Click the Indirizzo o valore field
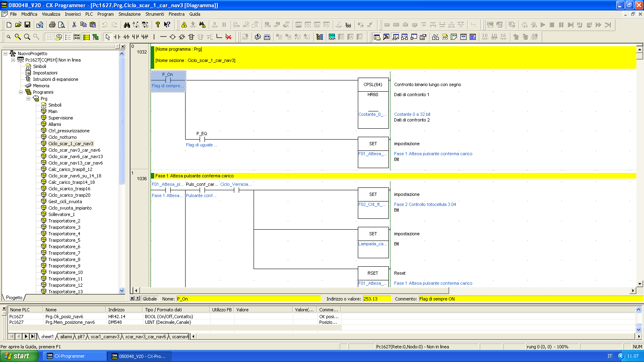Image resolution: width=644 pixels, height=362 pixels. (376, 299)
